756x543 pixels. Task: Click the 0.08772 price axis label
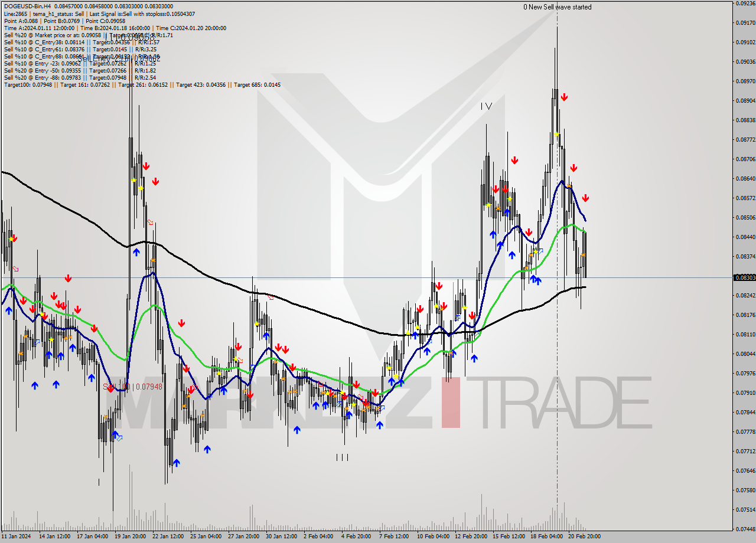pyautogui.click(x=746, y=139)
